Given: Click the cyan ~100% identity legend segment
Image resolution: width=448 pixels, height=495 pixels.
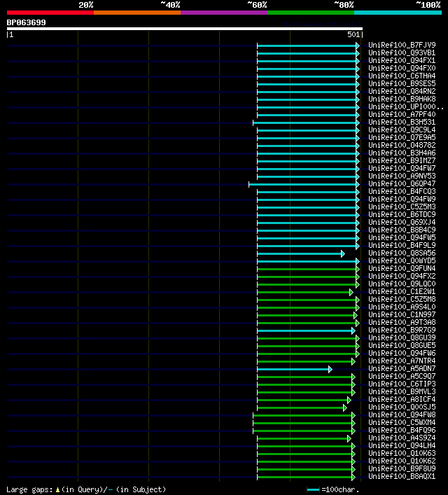Looking at the screenshot, I should [398, 13].
